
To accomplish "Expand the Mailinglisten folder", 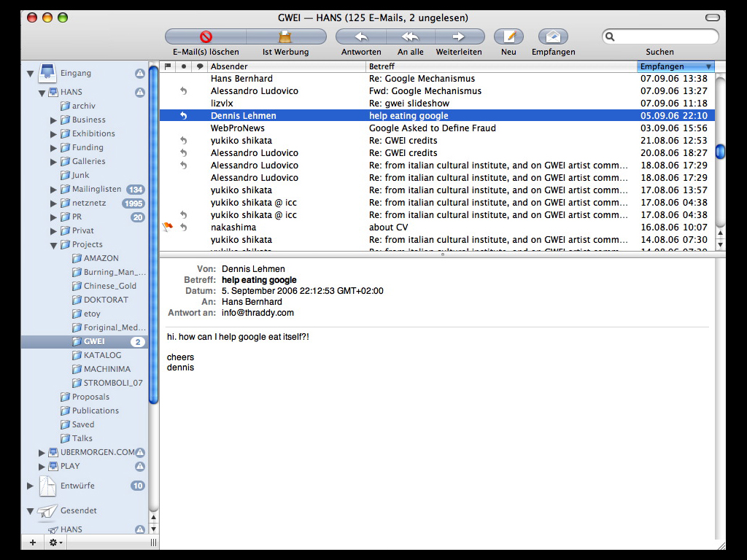I will tap(54, 190).
